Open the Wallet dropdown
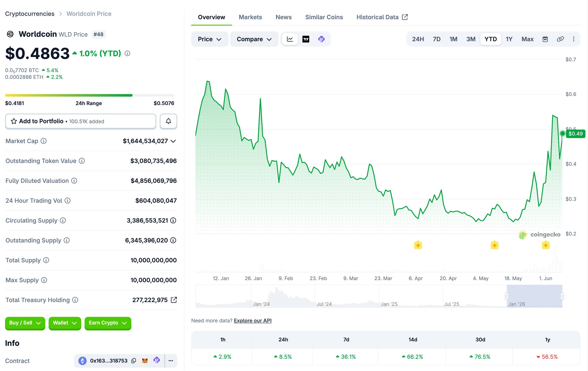Viewport: 588px width, 371px height. pyautogui.click(x=65, y=323)
